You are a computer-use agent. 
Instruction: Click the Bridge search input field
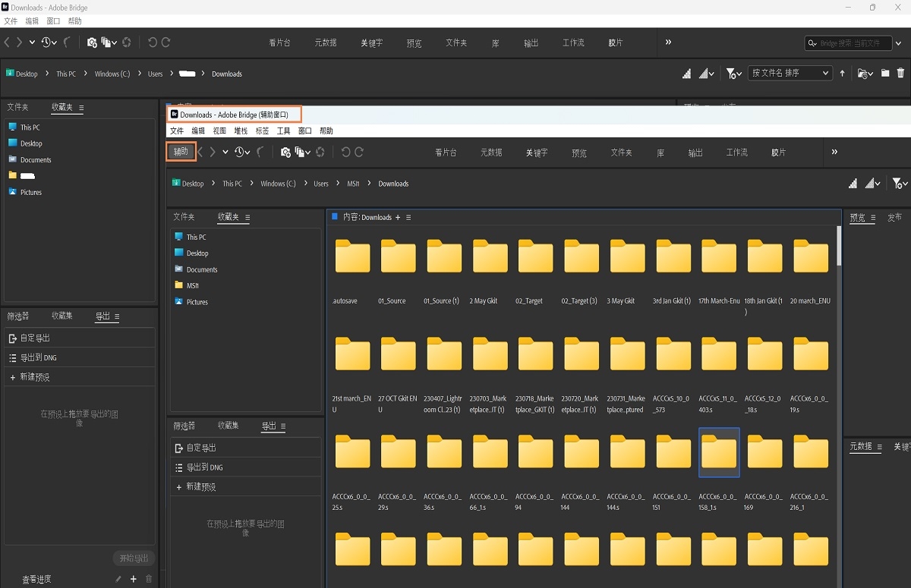pos(854,43)
